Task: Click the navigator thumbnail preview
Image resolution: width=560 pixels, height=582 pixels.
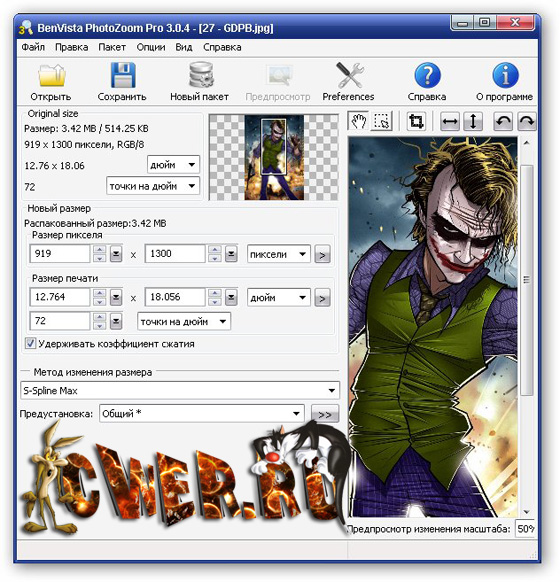Action: coord(274,157)
